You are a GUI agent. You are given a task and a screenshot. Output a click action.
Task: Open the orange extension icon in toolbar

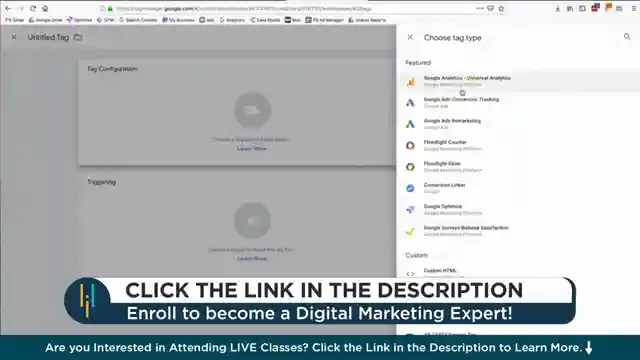[x=608, y=8]
